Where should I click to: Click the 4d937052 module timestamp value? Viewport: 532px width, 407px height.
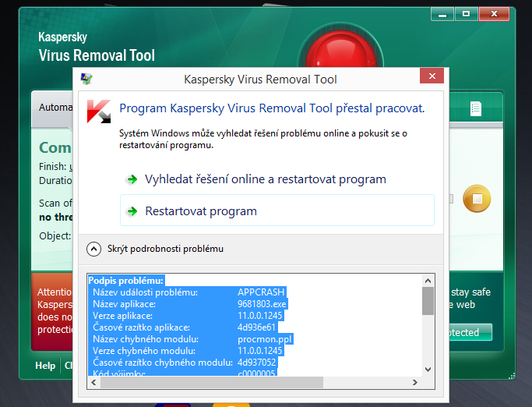pos(257,363)
